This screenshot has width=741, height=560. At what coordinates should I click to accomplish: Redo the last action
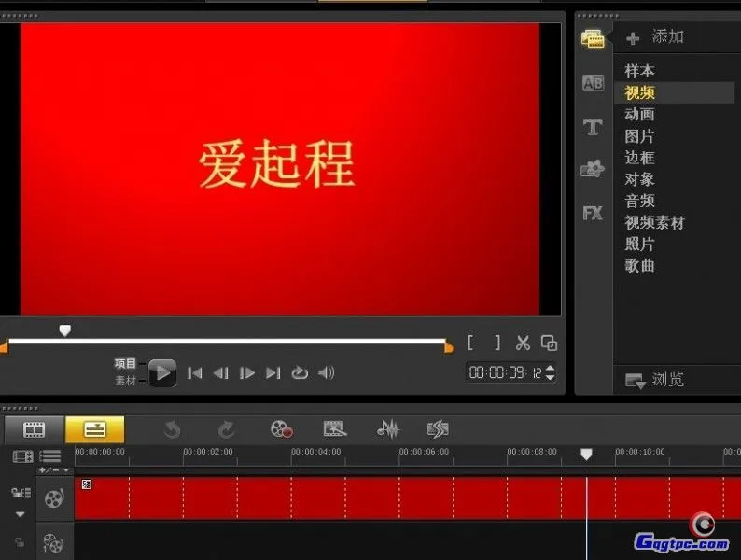tap(227, 429)
